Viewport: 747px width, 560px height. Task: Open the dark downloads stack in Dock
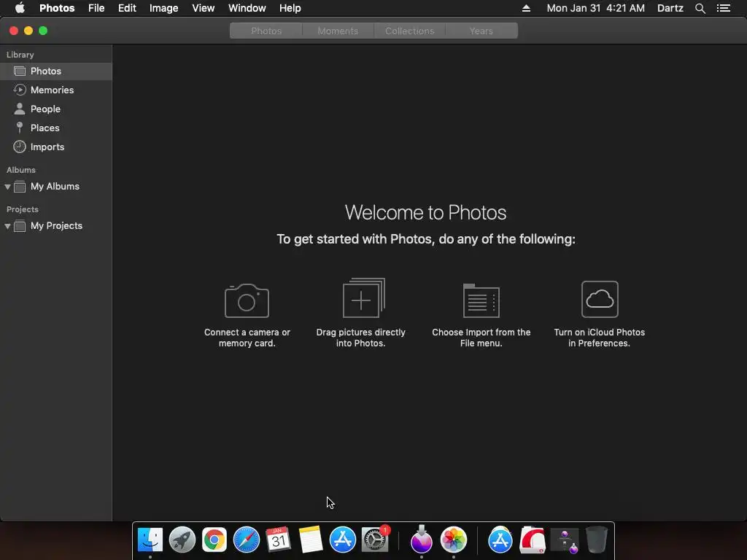[565, 541]
